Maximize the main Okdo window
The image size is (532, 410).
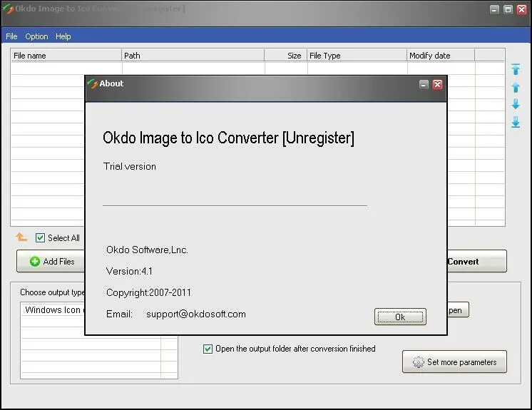(x=508, y=9)
